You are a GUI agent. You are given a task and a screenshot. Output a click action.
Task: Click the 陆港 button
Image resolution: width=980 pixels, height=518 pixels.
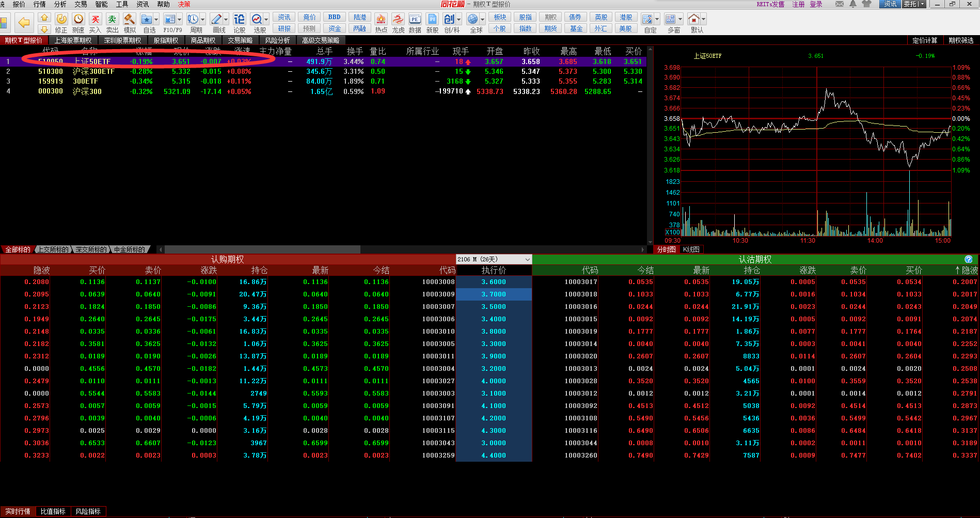(359, 17)
